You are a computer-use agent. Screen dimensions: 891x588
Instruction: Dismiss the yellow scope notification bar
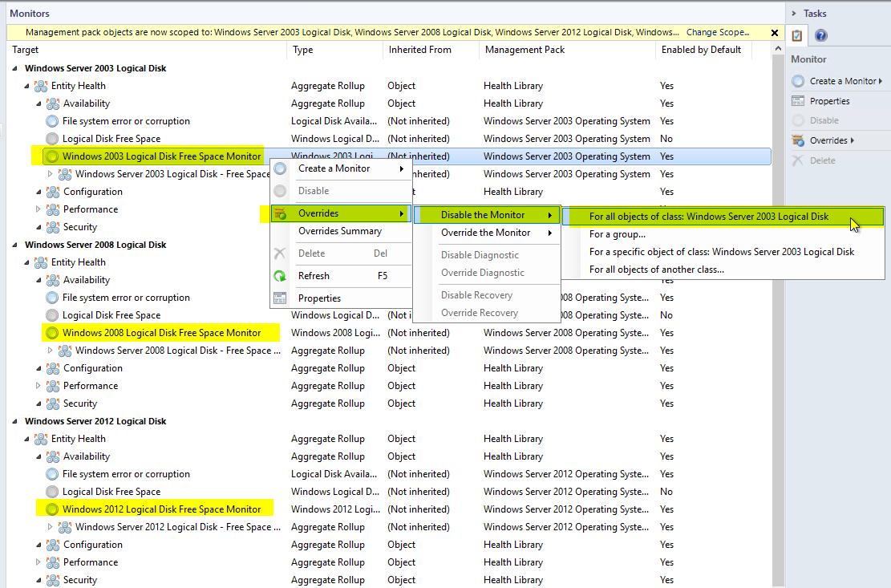point(775,33)
